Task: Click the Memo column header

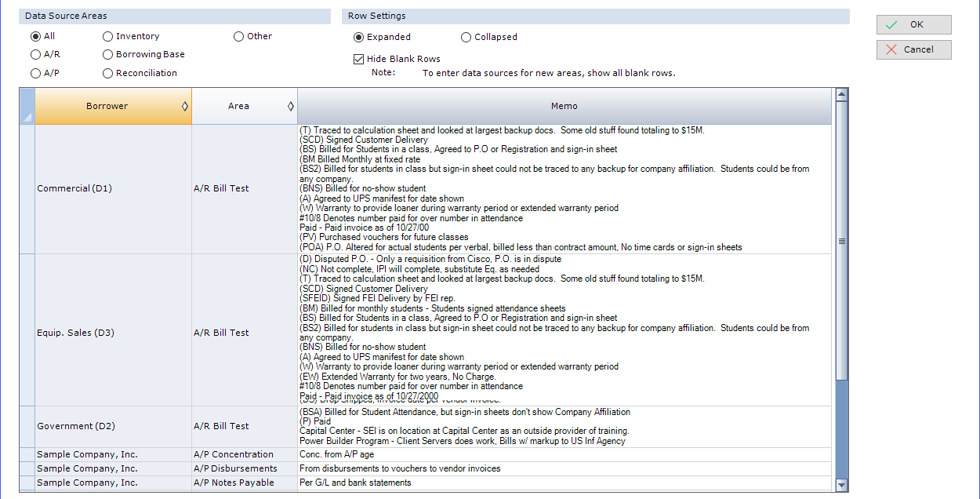Action: tap(564, 107)
